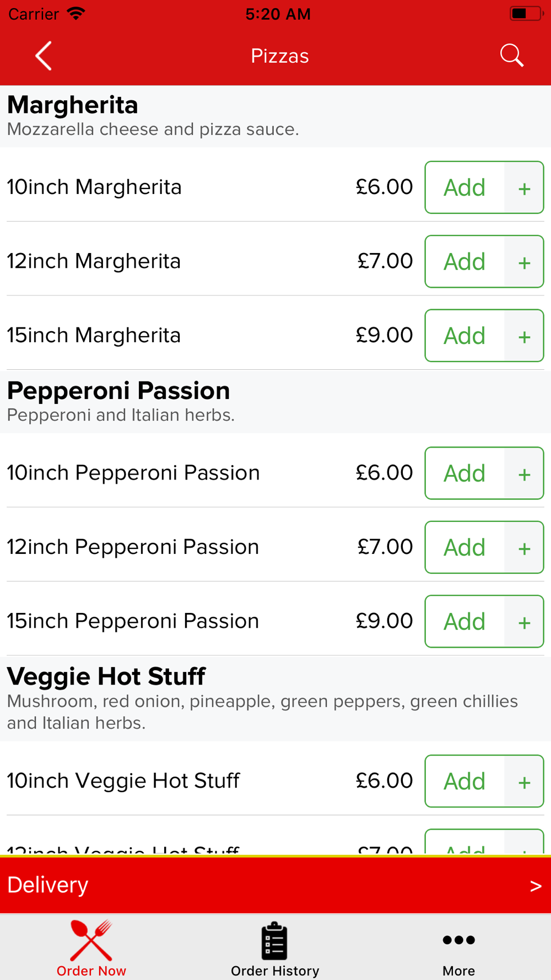551x980 pixels.
Task: Tap the plus icon for 15inch Margherita
Action: click(x=524, y=336)
